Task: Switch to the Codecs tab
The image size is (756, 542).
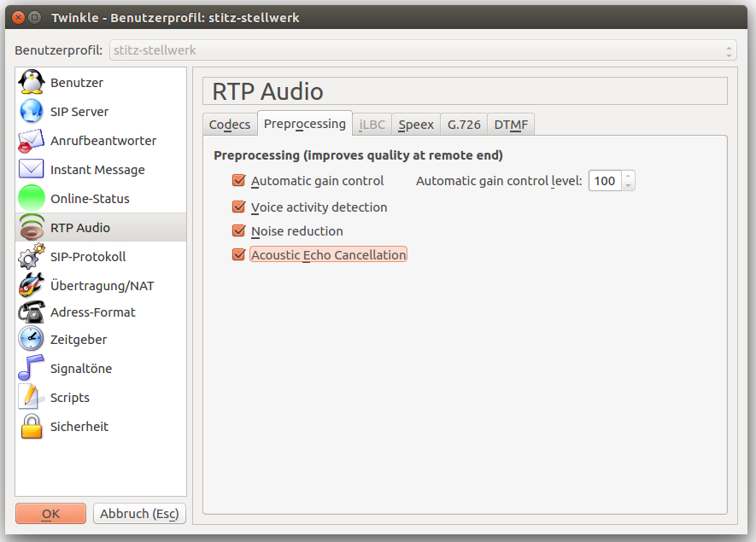Action: (x=230, y=125)
